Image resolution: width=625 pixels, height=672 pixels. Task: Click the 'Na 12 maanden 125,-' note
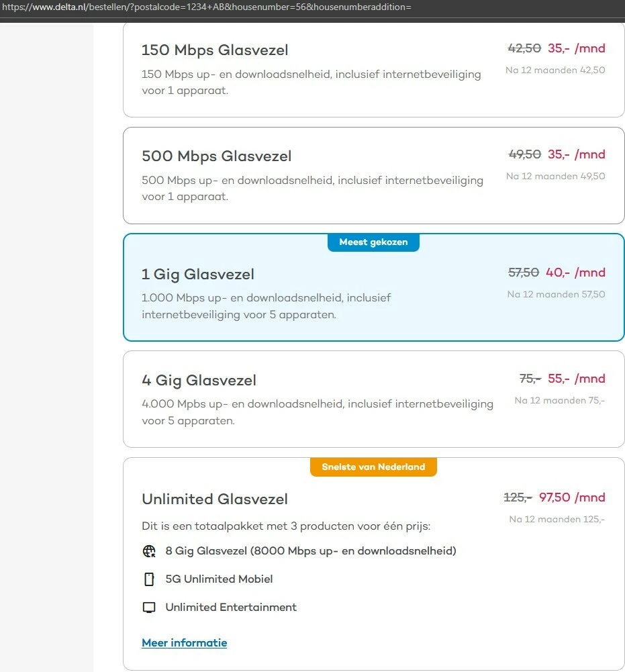pos(557,519)
